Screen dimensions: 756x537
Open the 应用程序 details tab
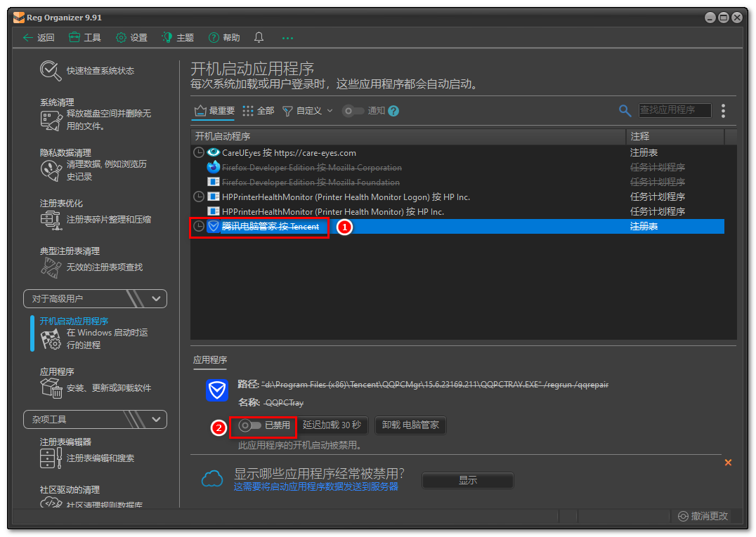click(210, 360)
